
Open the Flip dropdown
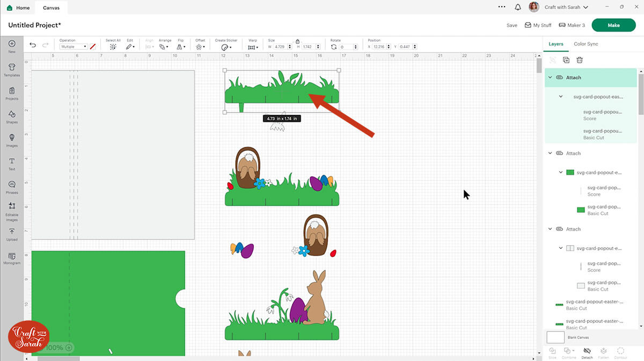click(x=180, y=47)
